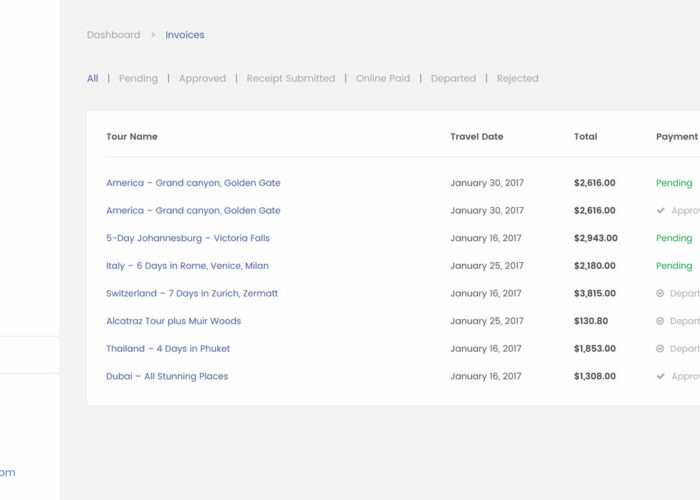Open Dubai – All Stunning Places invoice
This screenshot has height=500, width=700.
pos(167,376)
